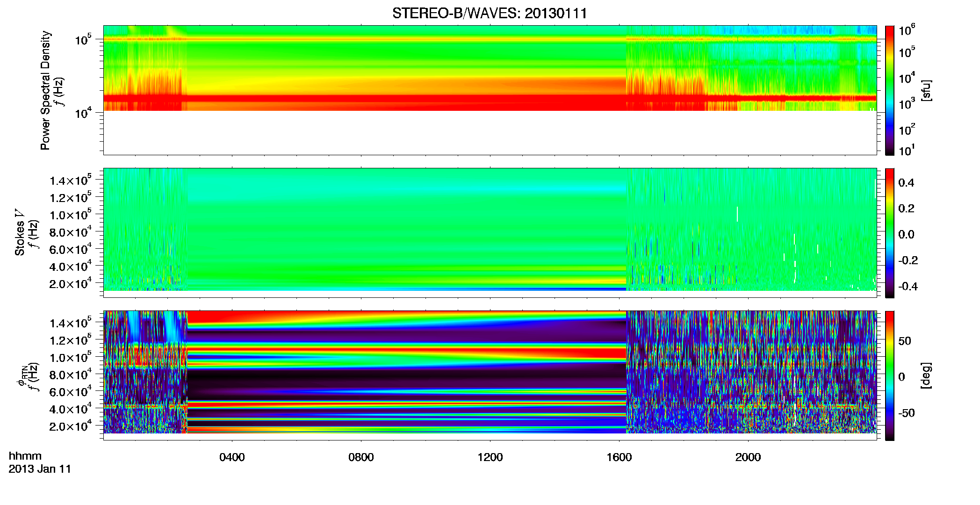Viewport: 980px width, 505px height.
Task: Click the [sfu] colorbar unit label
Action: click(x=926, y=90)
